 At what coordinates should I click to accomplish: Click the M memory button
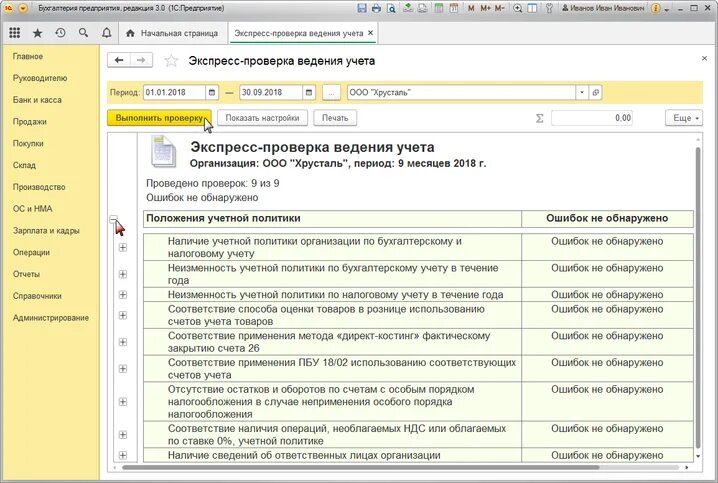tap(471, 8)
